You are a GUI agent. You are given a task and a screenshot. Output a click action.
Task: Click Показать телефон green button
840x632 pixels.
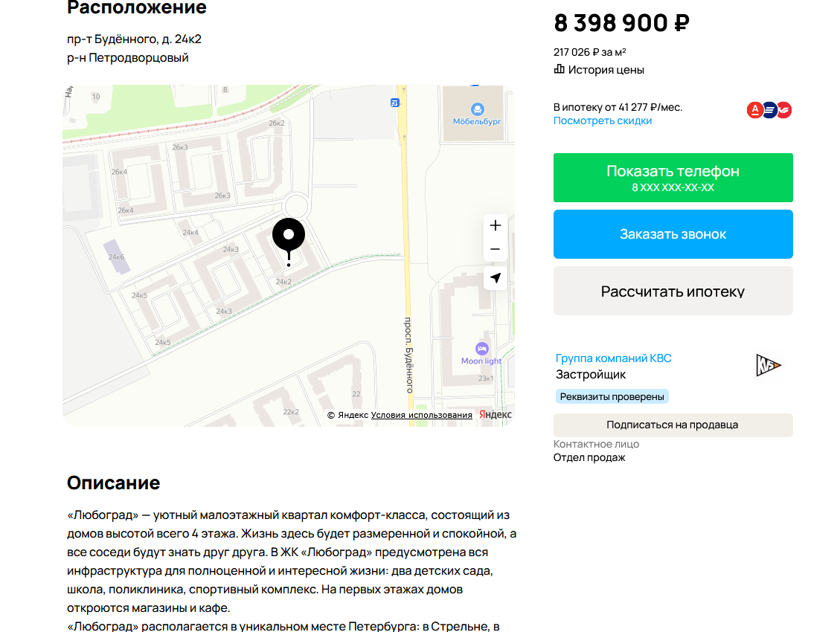(673, 178)
